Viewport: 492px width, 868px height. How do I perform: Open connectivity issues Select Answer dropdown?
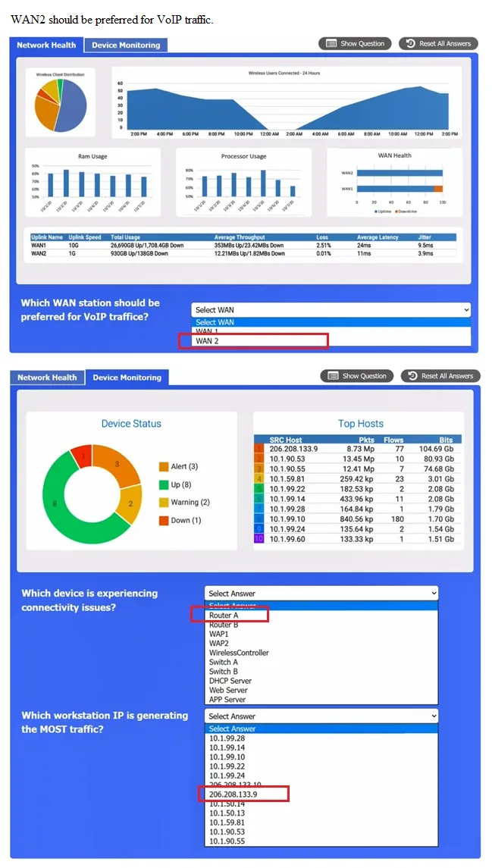point(321,594)
